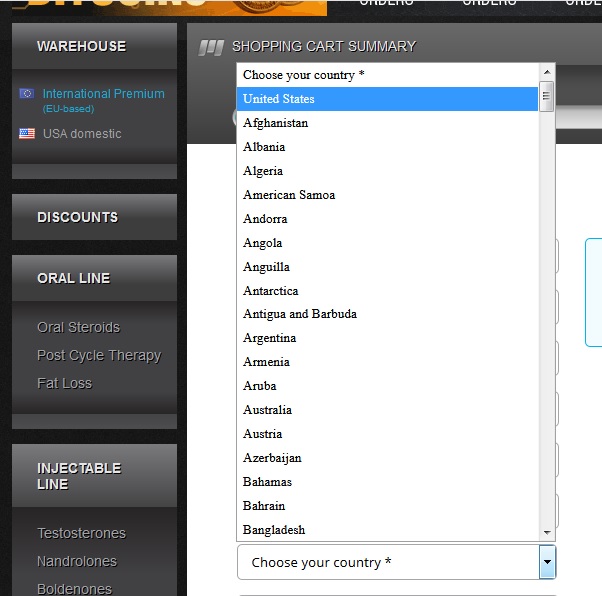Click the USA flag icon beside USA domestic

[26, 134]
